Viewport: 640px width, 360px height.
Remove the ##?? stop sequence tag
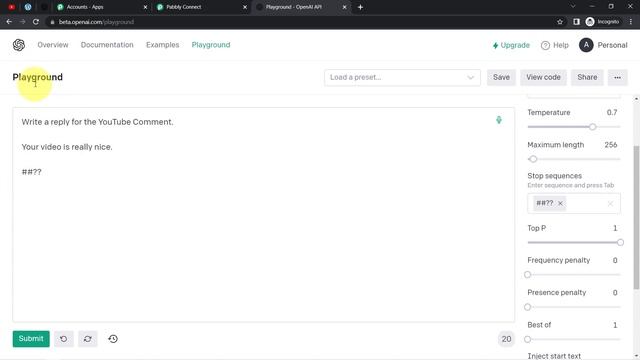click(560, 203)
